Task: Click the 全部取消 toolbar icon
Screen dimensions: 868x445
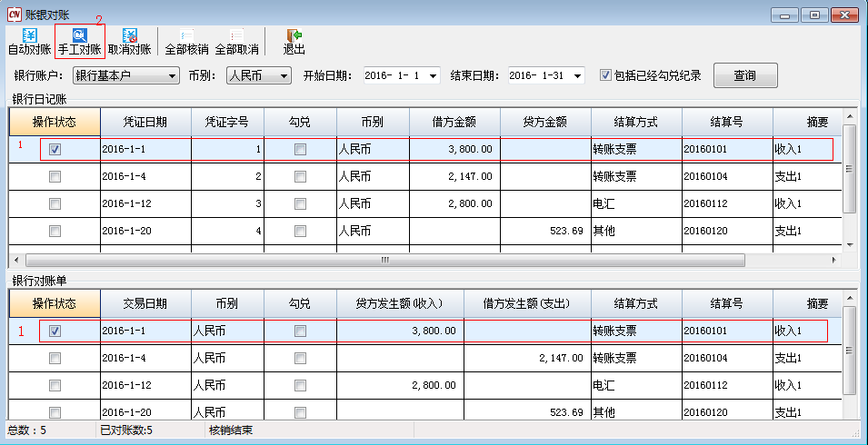Action: [x=236, y=36]
